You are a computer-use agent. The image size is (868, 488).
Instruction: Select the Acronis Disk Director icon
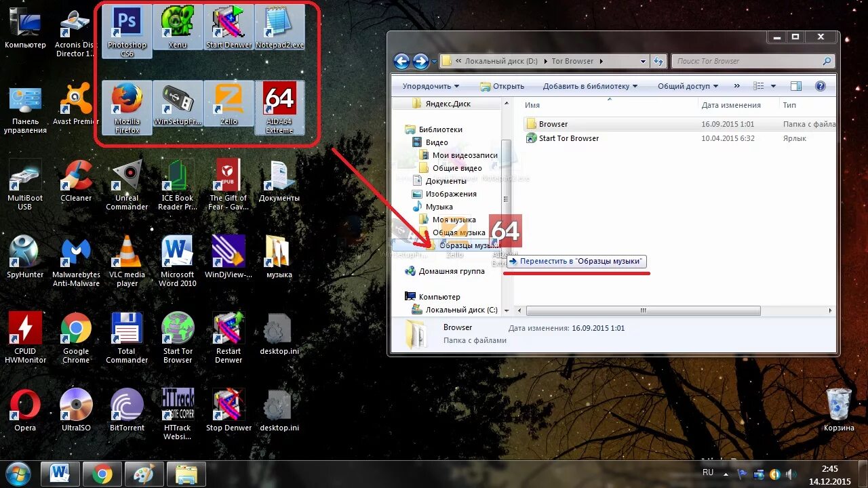(x=76, y=31)
